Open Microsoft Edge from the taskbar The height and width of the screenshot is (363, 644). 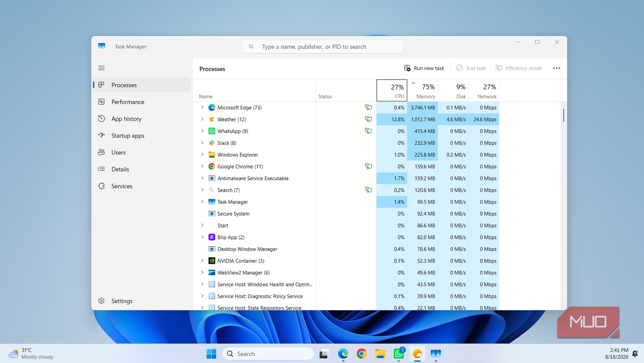click(x=343, y=354)
